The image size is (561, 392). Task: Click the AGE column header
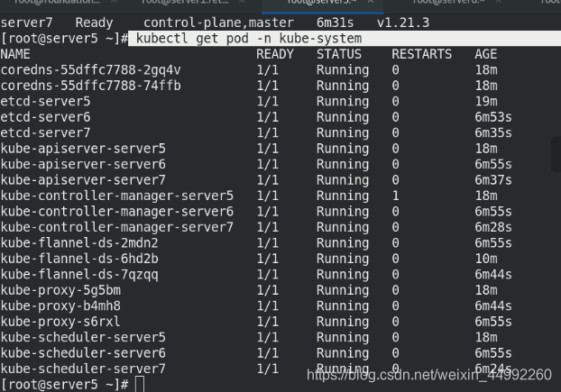(x=486, y=54)
